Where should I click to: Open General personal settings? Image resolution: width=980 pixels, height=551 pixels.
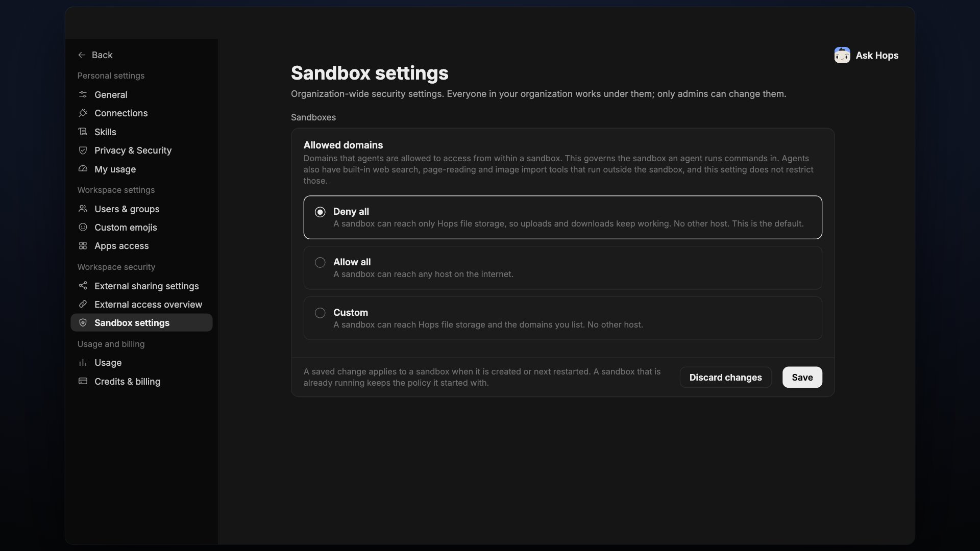point(141,94)
